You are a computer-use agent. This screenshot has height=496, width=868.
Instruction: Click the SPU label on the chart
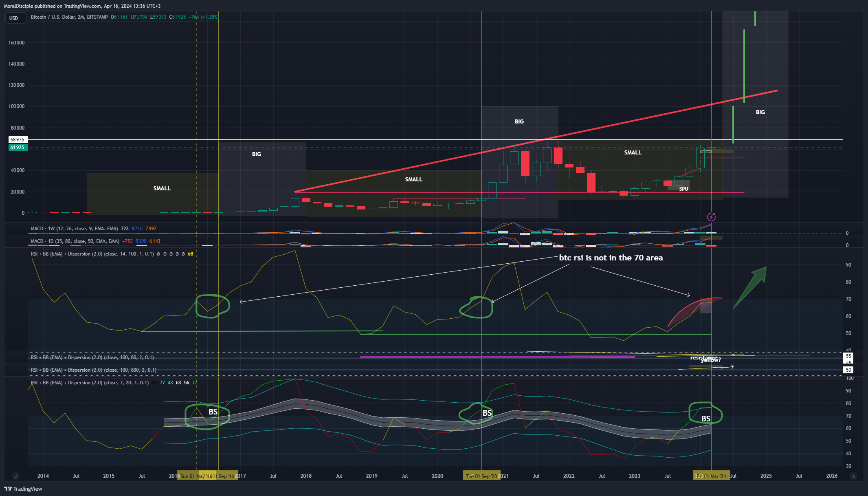pos(683,189)
